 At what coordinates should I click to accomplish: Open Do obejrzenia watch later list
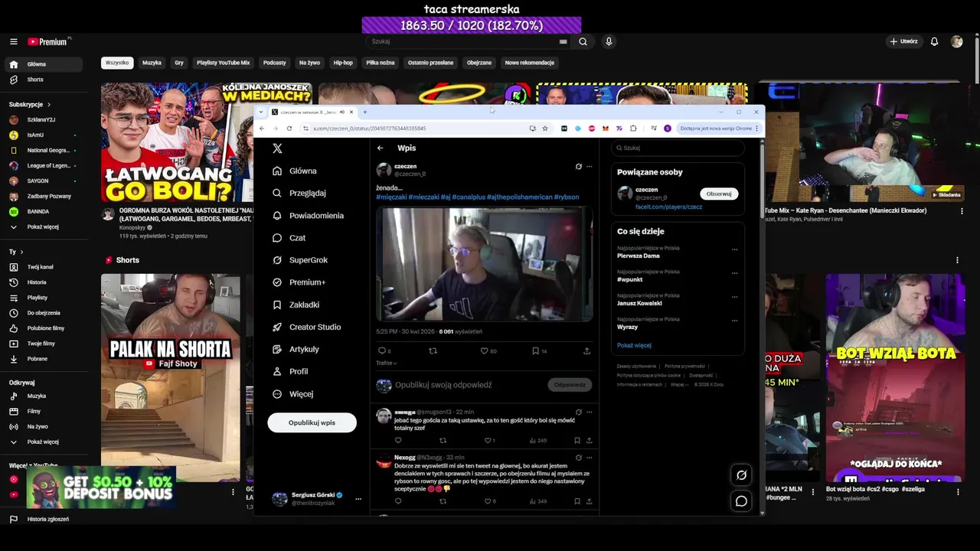[x=44, y=313]
